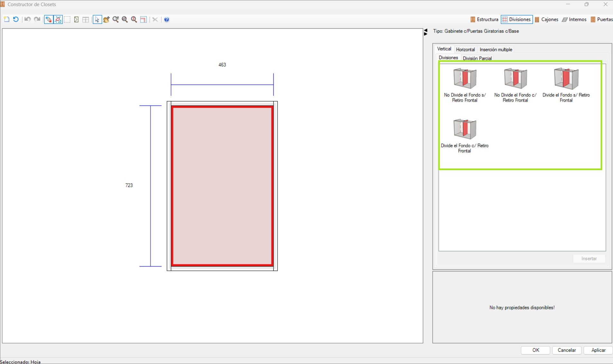This screenshot has width=613, height=364.
Task: Choose Divide el Fondo s/ Retiro Frontal
Action: (566, 85)
